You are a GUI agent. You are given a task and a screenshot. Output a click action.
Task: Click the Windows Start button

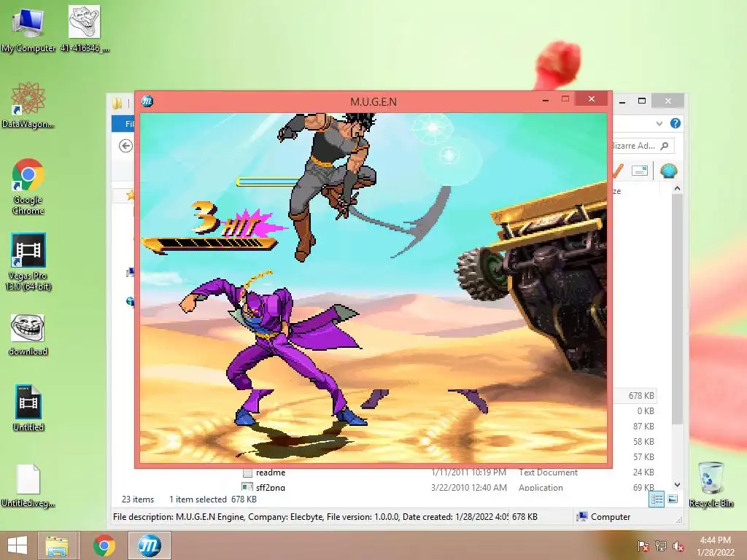pyautogui.click(x=18, y=545)
